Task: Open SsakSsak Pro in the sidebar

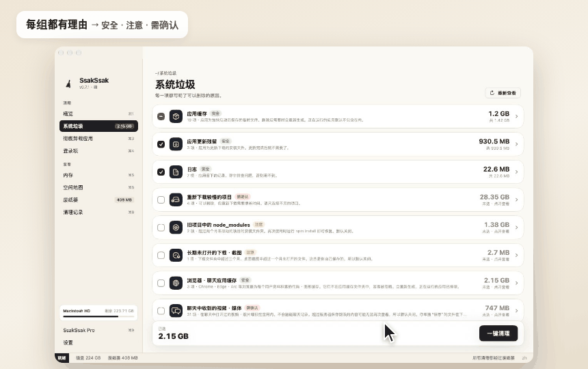Action: [98, 330]
